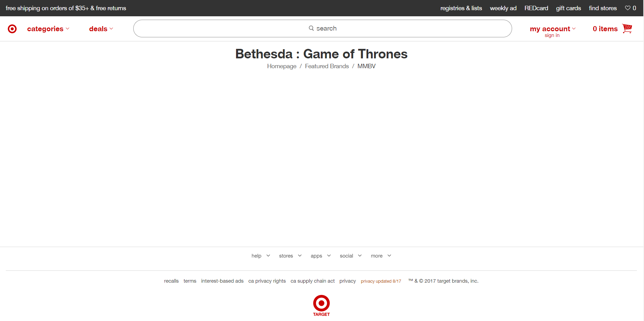Open the deals dropdown menu
This screenshot has width=644, height=321.
pyautogui.click(x=101, y=29)
